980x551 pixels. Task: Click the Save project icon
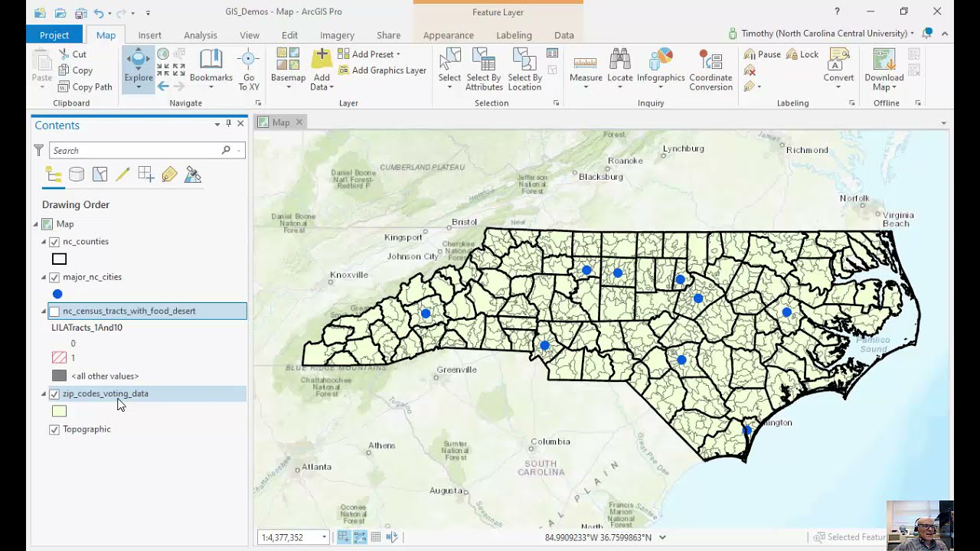(x=80, y=12)
